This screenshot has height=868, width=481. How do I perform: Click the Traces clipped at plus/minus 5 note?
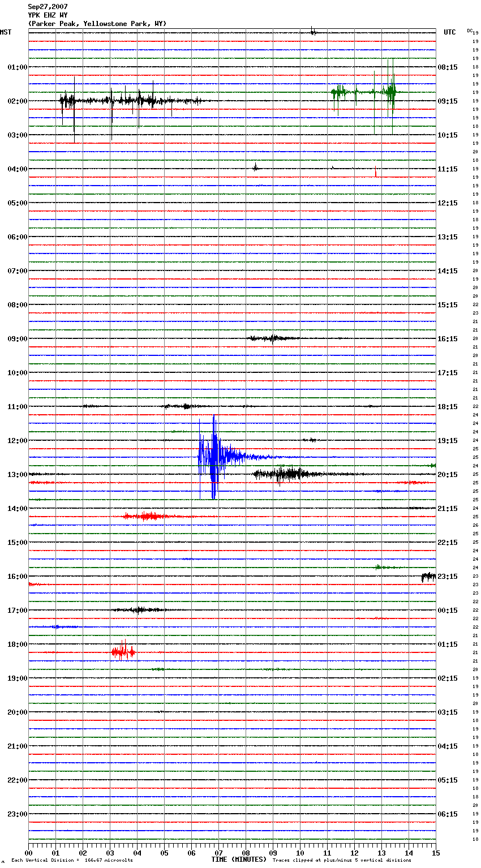click(x=342, y=861)
